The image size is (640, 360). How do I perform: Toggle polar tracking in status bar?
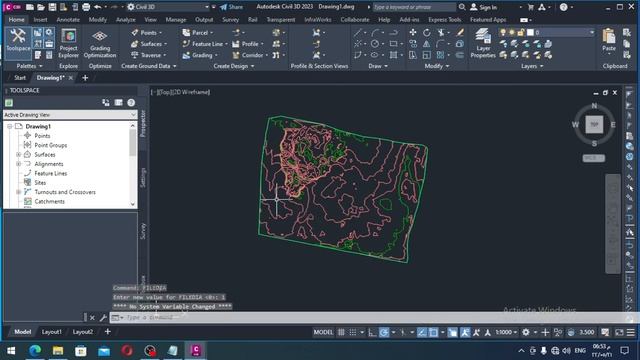384,332
